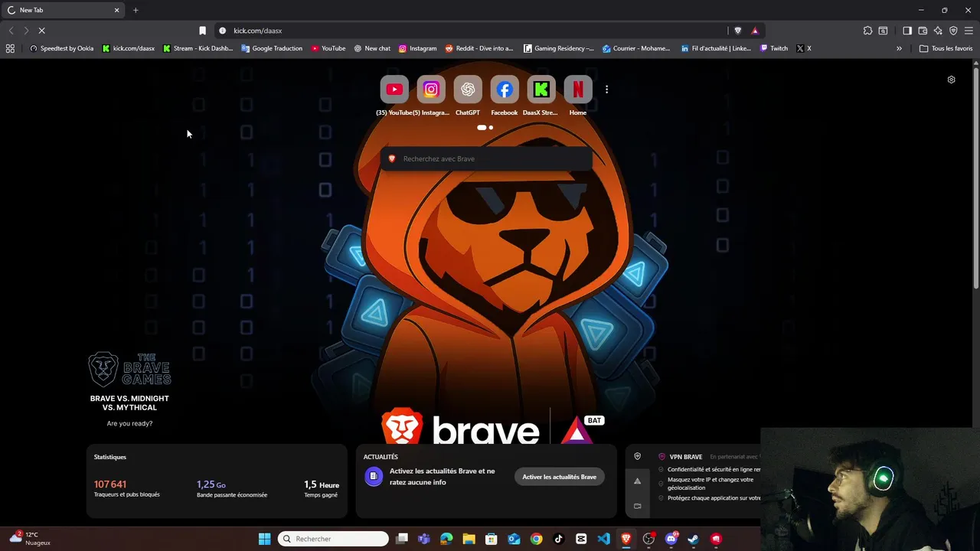This screenshot has height=551, width=980.
Task: Bookmark this page using bookmark icon
Action: pos(202,31)
